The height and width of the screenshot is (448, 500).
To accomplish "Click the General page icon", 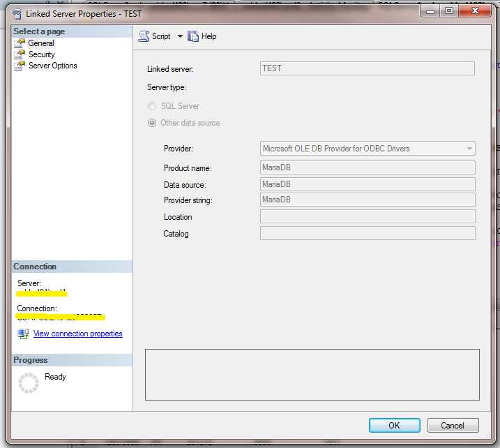I will (20, 43).
